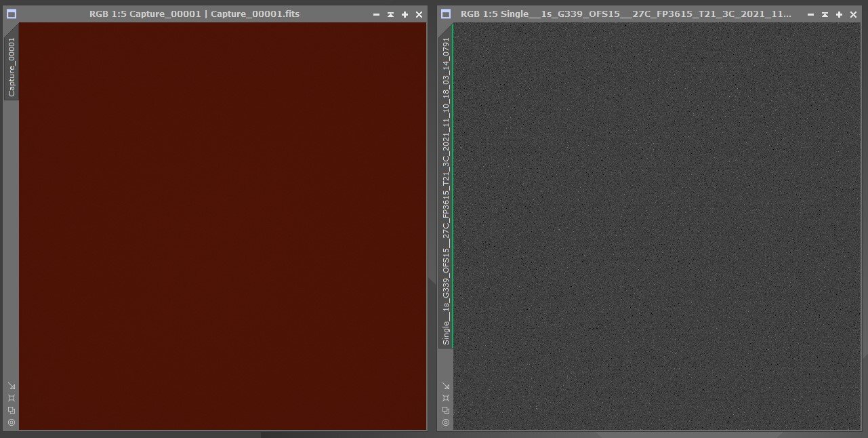The height and width of the screenshot is (438, 868).
Task: Click diagonal arrow icon in Capture_00001 window
Action: 12,386
